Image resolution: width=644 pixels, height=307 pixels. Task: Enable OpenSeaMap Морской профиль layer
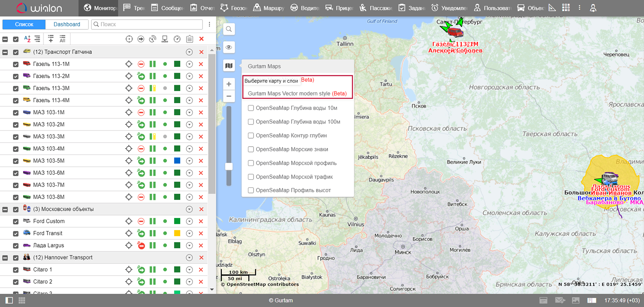coord(251,163)
